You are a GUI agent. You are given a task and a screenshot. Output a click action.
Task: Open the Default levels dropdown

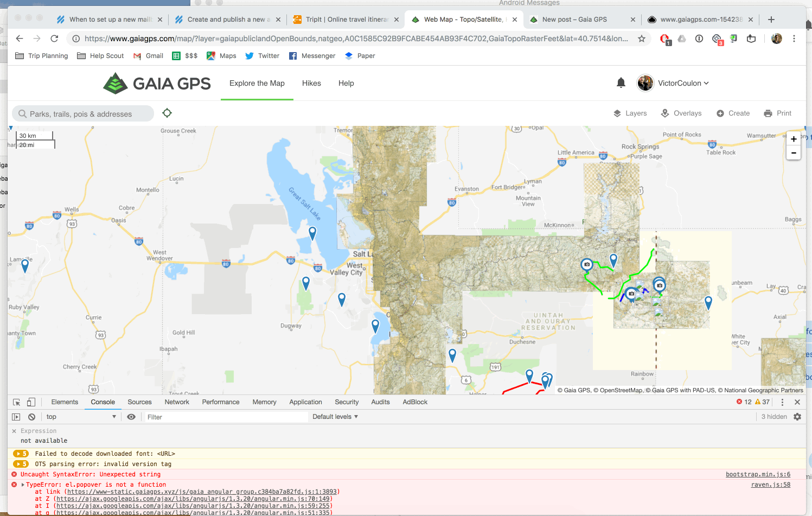[x=335, y=417]
